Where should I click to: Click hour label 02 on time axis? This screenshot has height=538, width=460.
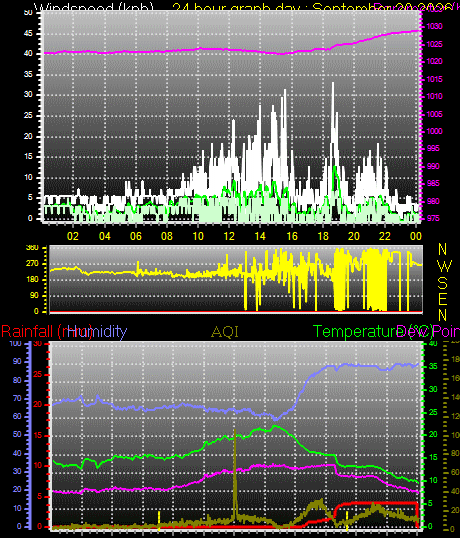click(x=73, y=236)
